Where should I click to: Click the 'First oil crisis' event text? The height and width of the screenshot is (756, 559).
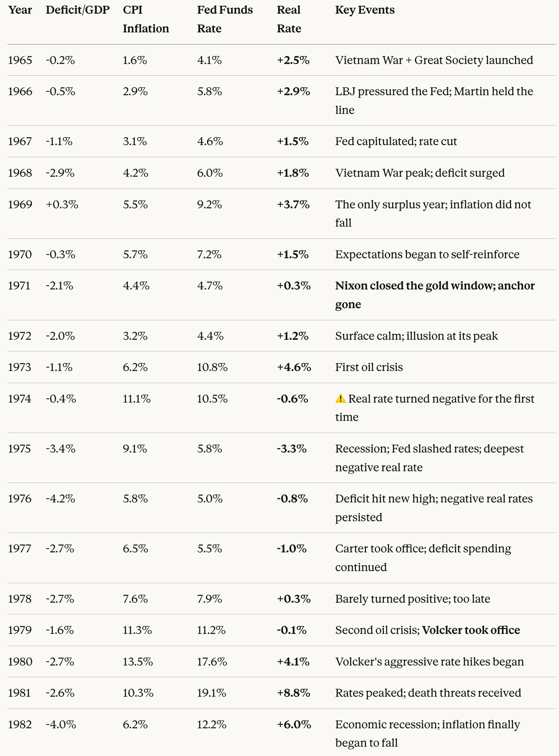tap(369, 367)
